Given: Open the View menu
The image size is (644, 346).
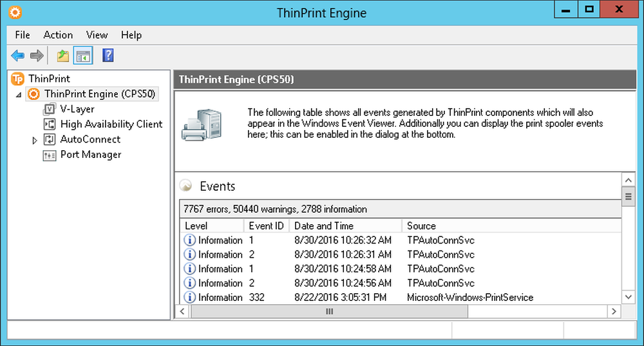Looking at the screenshot, I should (x=97, y=35).
